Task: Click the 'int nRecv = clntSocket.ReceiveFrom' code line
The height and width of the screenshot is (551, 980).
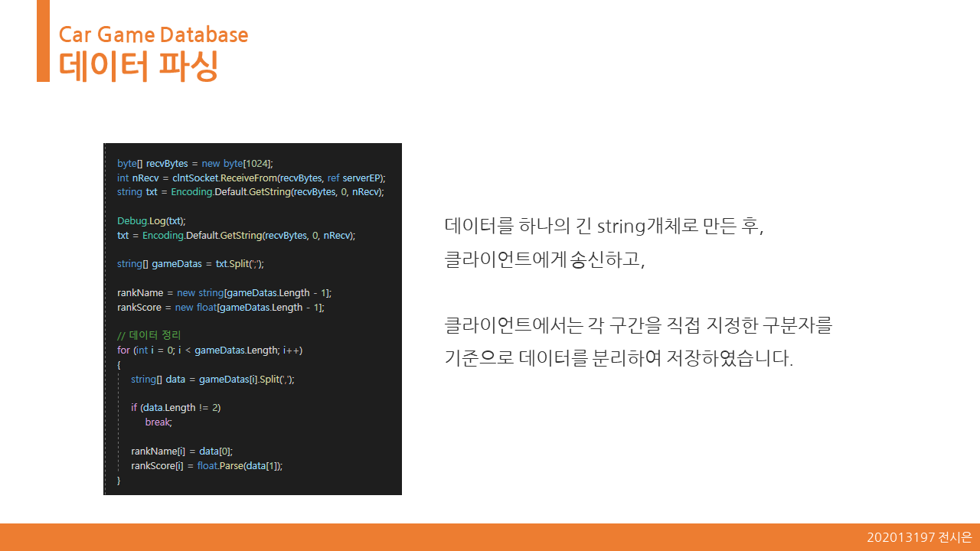Action: [x=251, y=178]
